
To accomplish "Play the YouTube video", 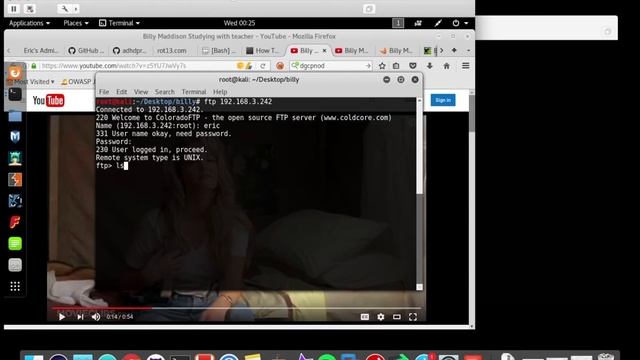I will pyautogui.click(x=62, y=317).
